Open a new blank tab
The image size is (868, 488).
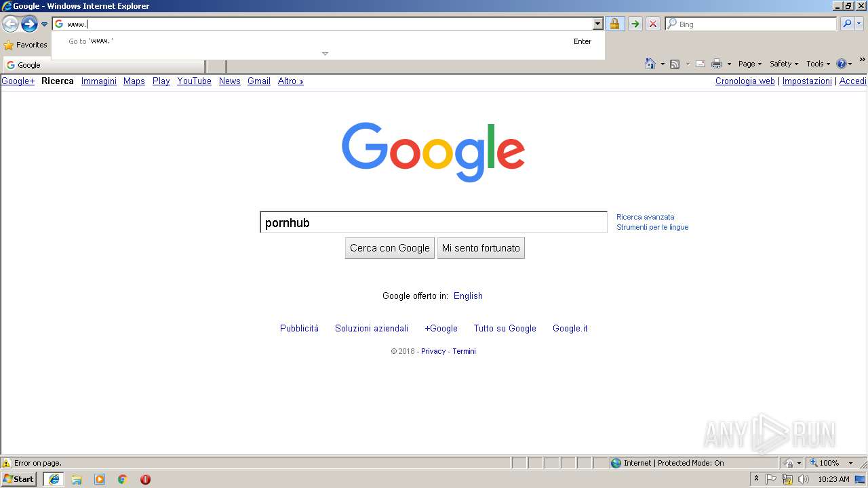pos(216,66)
